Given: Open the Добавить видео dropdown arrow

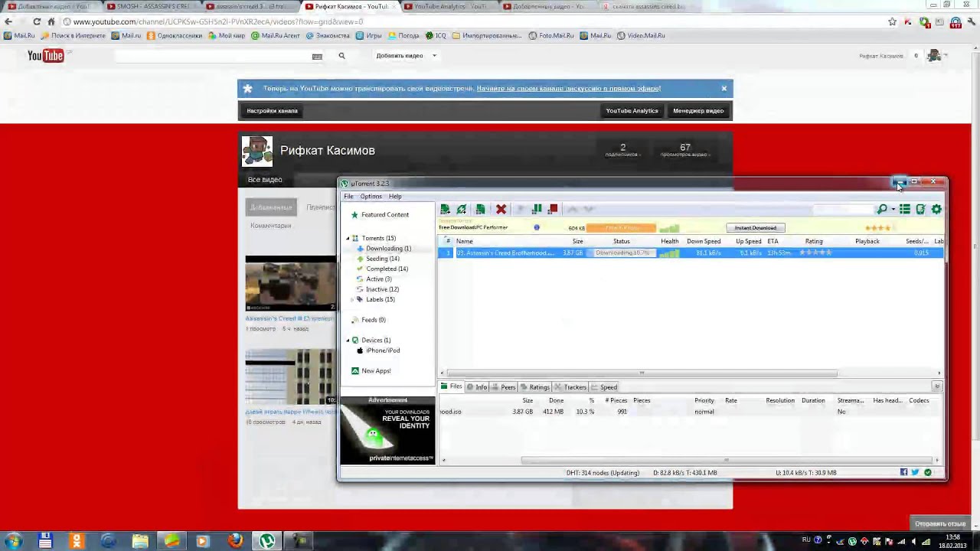Looking at the screenshot, I should (x=434, y=56).
